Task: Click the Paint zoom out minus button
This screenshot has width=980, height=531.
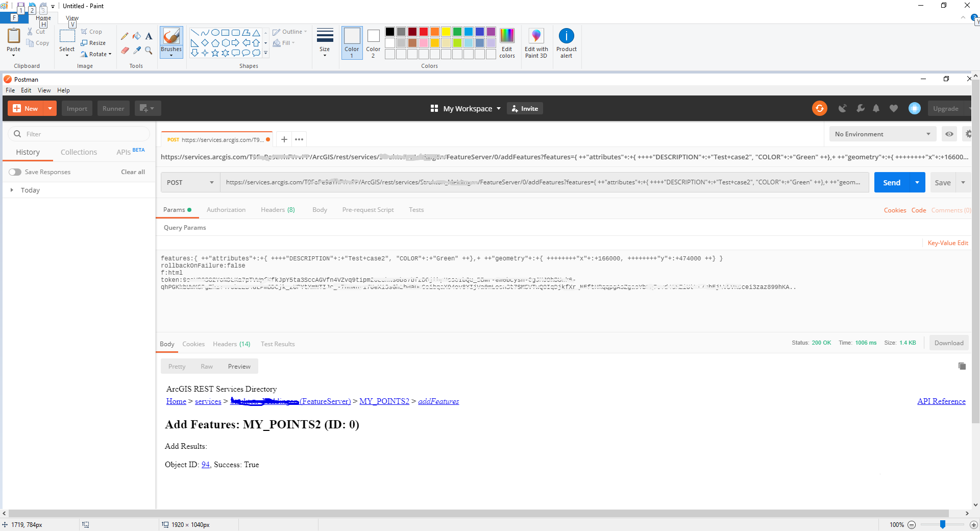Action: pos(912,525)
